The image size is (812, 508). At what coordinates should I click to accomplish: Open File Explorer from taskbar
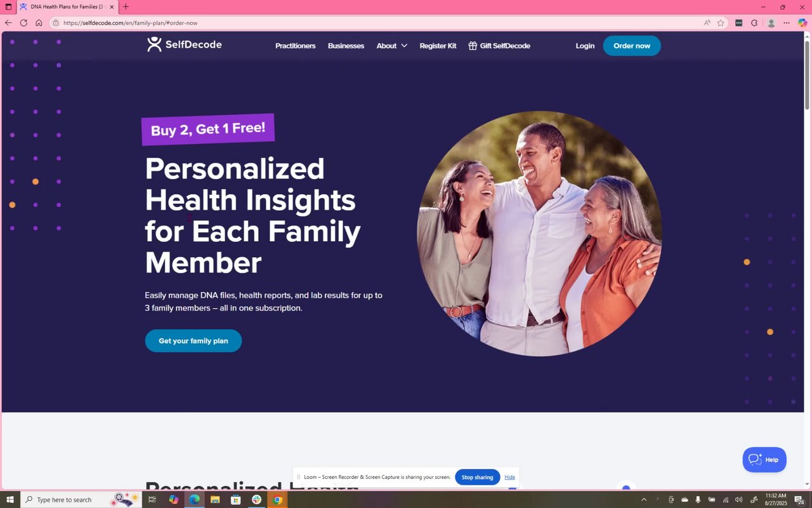214,500
